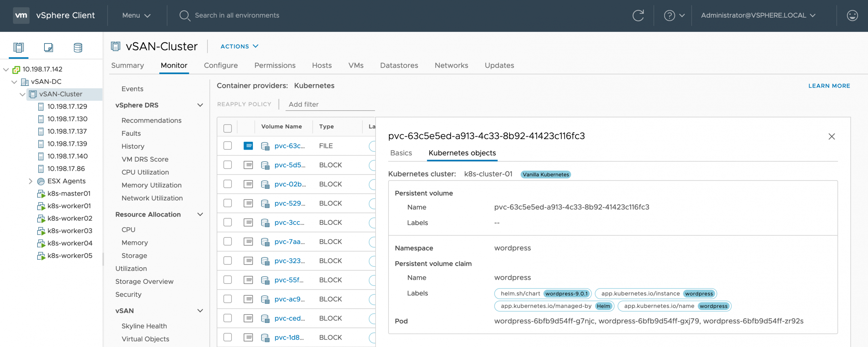Open the Hosts and Clusters inventory view icon
Screen dimensions: 868x347
click(x=19, y=48)
